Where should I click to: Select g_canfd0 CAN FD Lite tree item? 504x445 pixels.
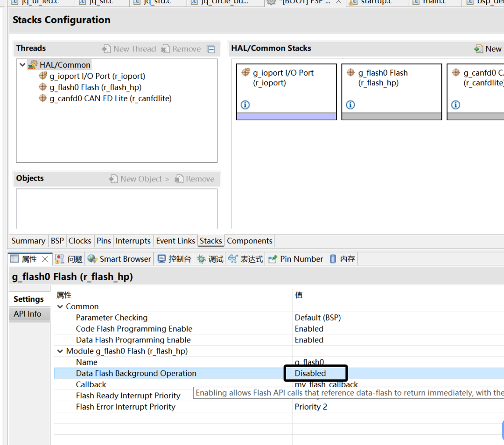pyautogui.click(x=110, y=98)
